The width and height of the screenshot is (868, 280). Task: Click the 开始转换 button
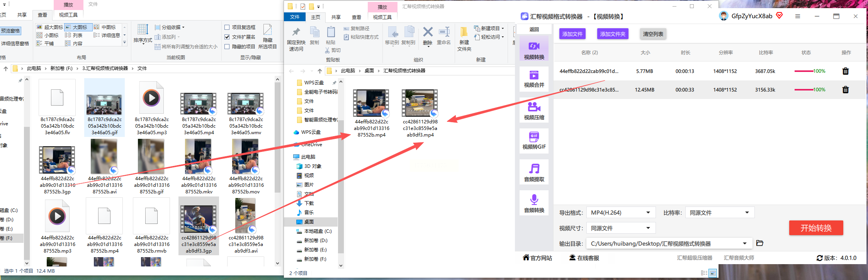pyautogui.click(x=816, y=228)
